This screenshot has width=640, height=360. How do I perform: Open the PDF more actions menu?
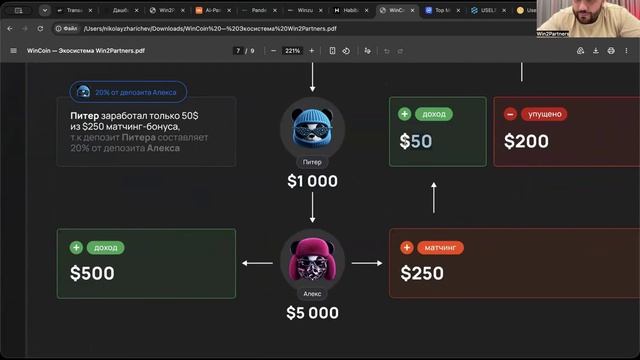[x=626, y=51]
